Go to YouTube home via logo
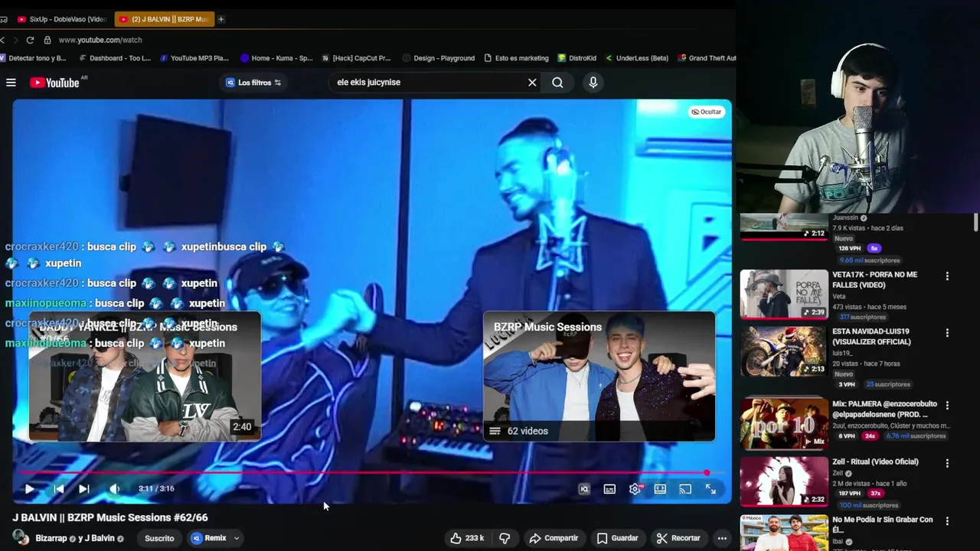 pos(54,83)
